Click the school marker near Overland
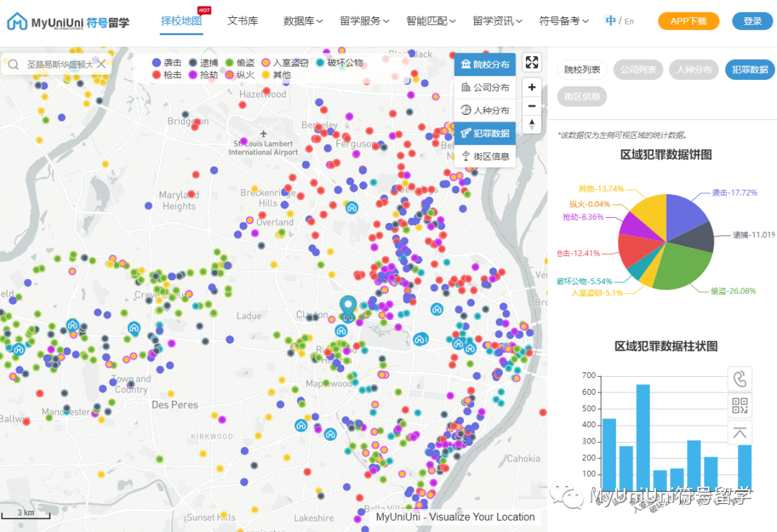 [x=352, y=208]
